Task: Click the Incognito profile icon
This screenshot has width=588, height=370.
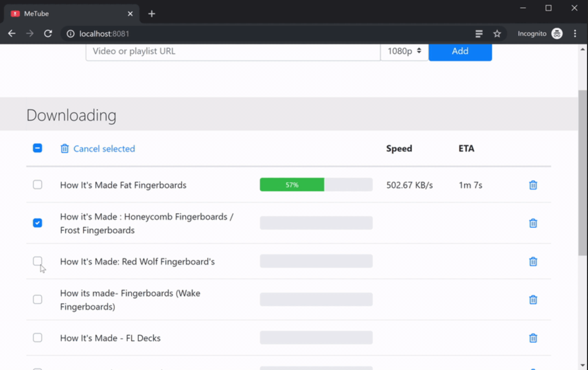Action: (x=557, y=33)
